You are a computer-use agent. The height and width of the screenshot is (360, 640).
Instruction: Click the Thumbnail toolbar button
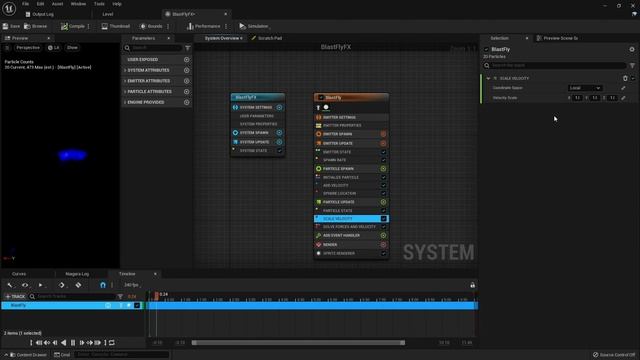116,26
